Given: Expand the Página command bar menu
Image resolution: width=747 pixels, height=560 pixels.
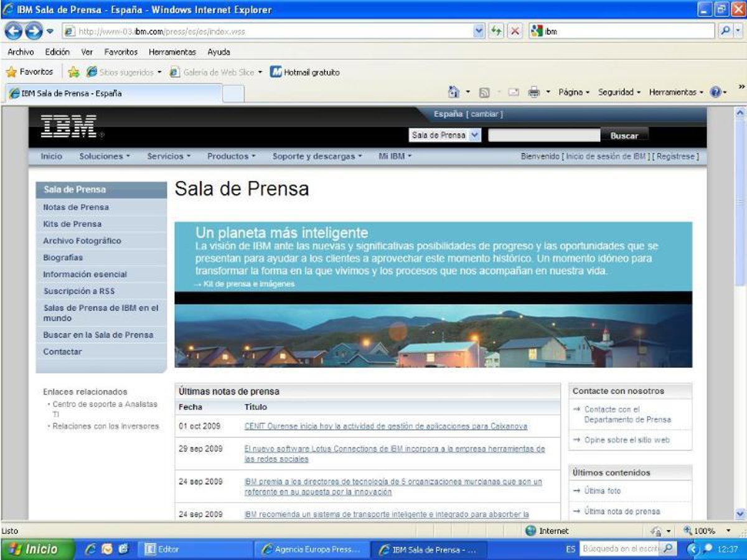Looking at the screenshot, I should click(x=573, y=92).
